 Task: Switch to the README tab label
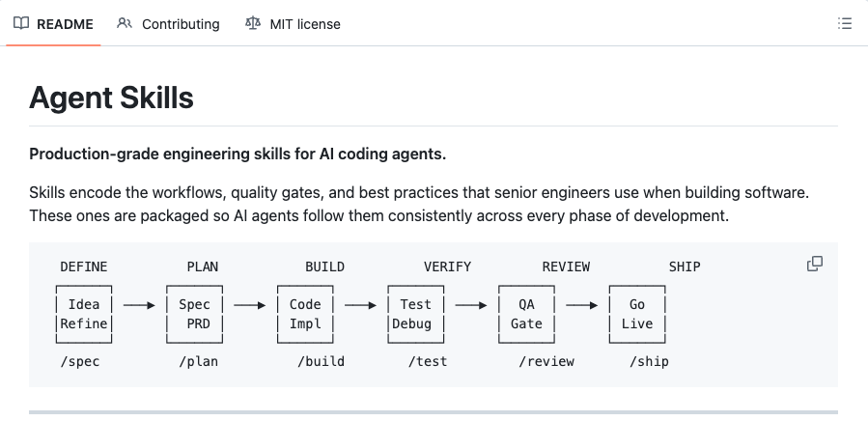coord(65,24)
